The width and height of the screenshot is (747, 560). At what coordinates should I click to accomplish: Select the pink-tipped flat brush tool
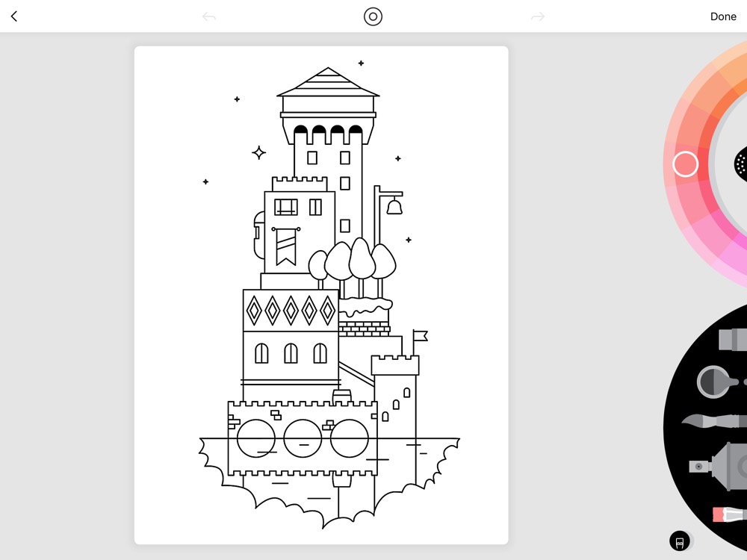(729, 514)
